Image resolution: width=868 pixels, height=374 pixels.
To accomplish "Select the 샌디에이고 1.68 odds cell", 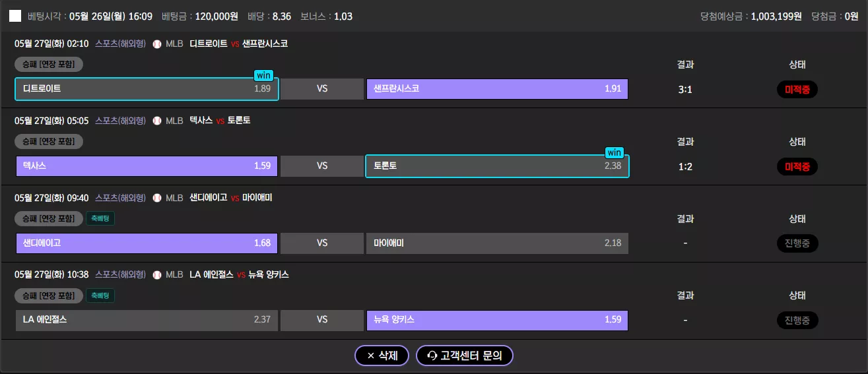I will point(147,243).
